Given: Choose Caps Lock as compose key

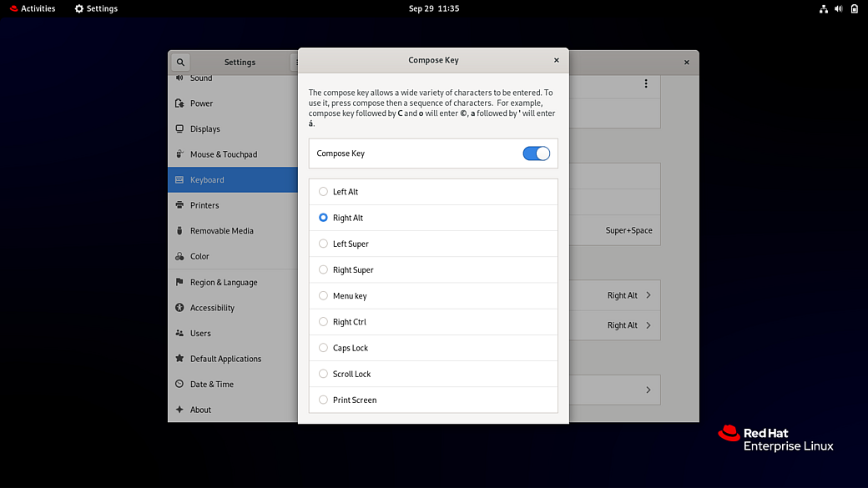Looking at the screenshot, I should point(322,348).
